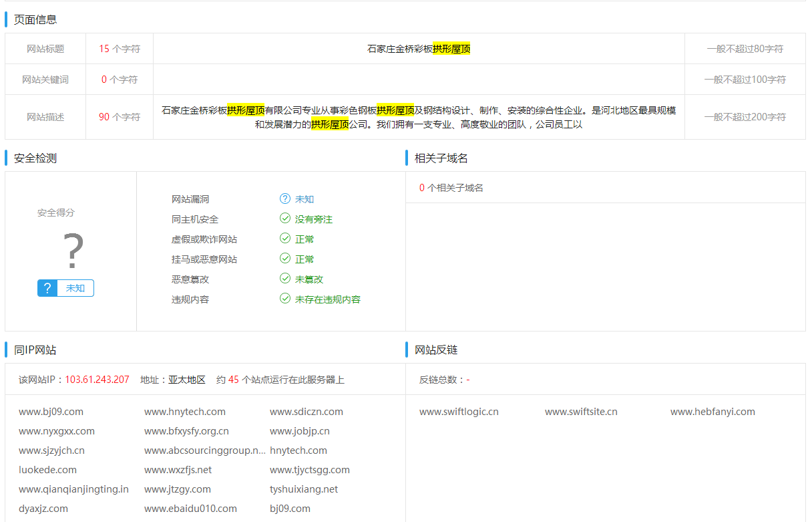Image resolution: width=812 pixels, height=522 pixels.
Task: Visit www.swiftlogic.cn backlink
Action: click(459, 412)
